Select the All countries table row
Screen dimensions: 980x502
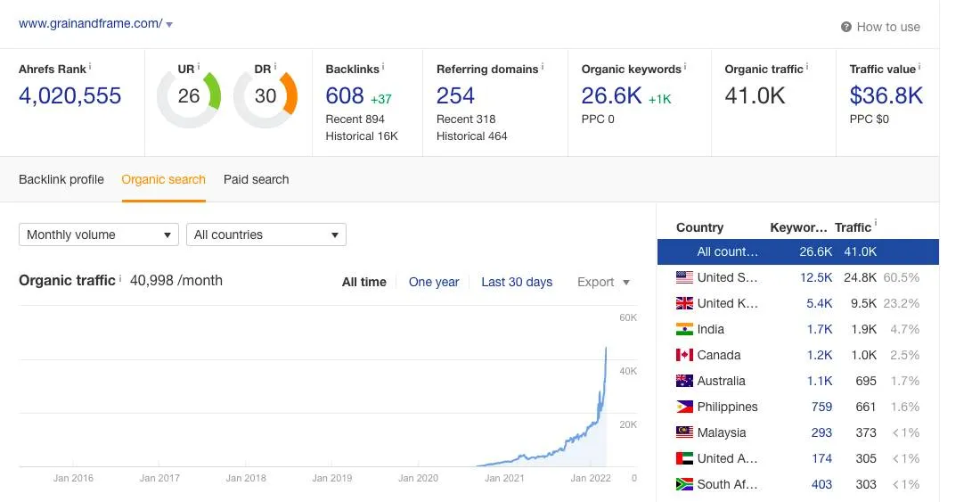coord(798,252)
